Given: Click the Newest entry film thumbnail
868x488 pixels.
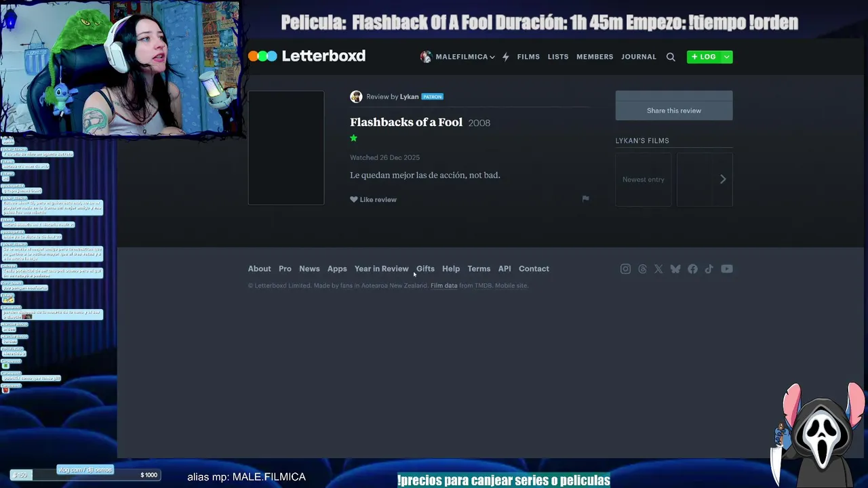Looking at the screenshot, I should [x=644, y=179].
